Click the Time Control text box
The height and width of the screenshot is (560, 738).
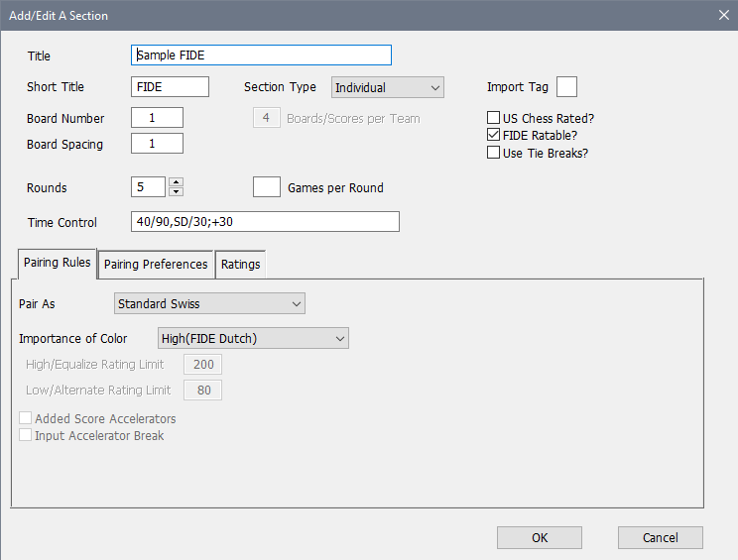click(x=265, y=222)
